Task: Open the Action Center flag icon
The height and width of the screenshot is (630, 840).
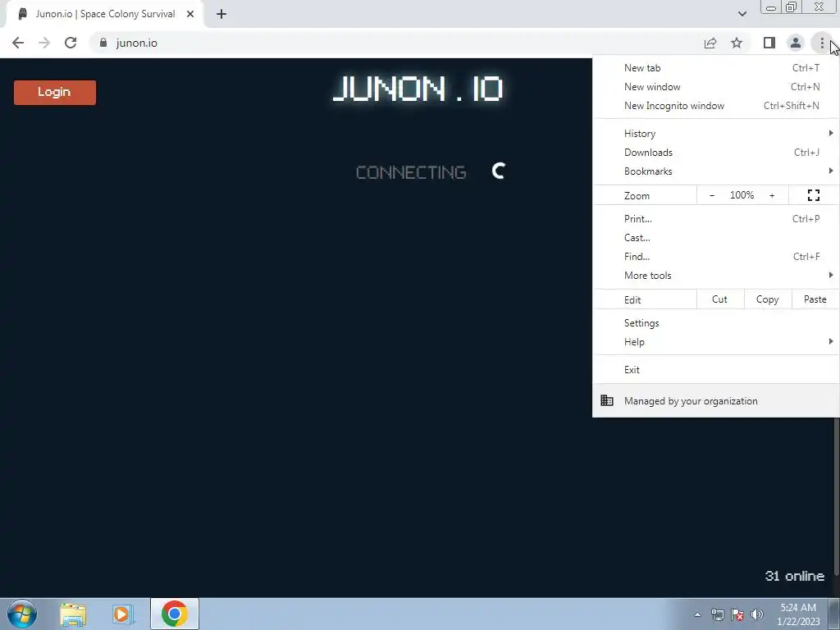Action: (x=737, y=614)
